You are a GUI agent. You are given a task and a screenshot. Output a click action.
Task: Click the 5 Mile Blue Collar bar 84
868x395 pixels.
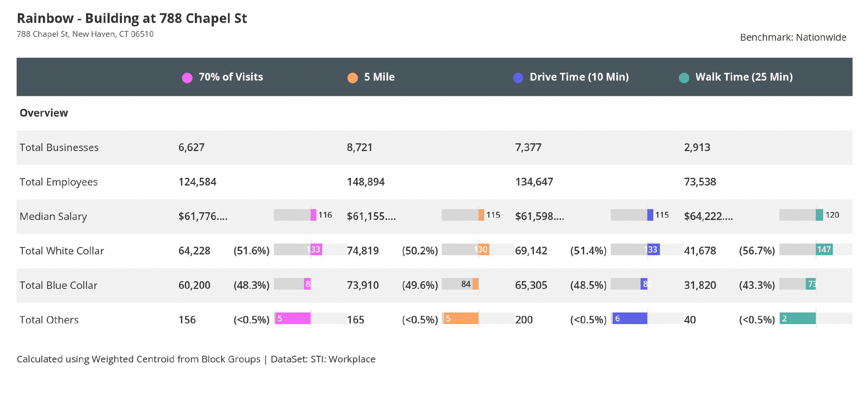click(475, 284)
